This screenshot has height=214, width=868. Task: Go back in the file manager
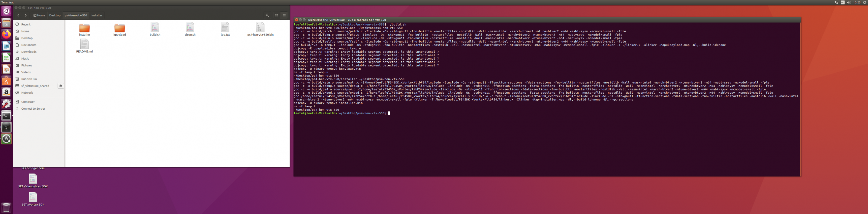(x=18, y=15)
